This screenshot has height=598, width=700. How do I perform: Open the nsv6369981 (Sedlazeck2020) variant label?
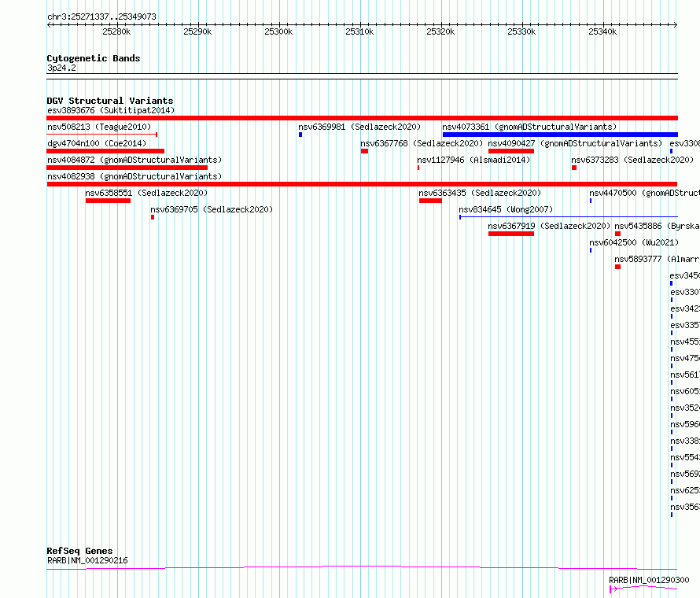click(359, 127)
